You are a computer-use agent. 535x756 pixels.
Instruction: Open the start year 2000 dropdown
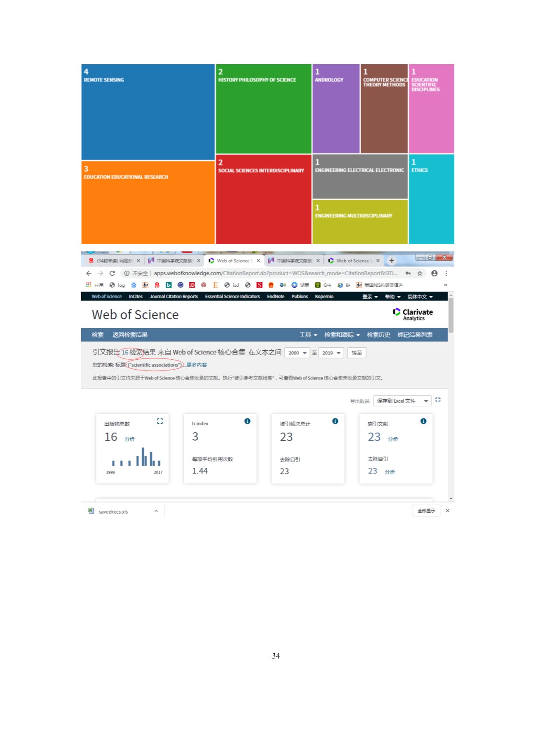click(x=297, y=353)
